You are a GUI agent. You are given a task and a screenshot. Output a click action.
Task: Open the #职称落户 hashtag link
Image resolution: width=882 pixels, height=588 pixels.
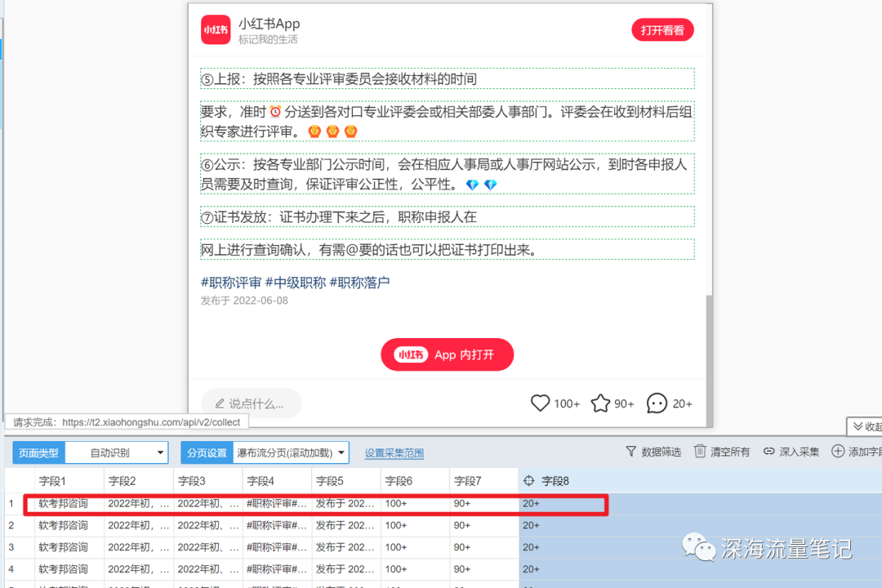[359, 283]
